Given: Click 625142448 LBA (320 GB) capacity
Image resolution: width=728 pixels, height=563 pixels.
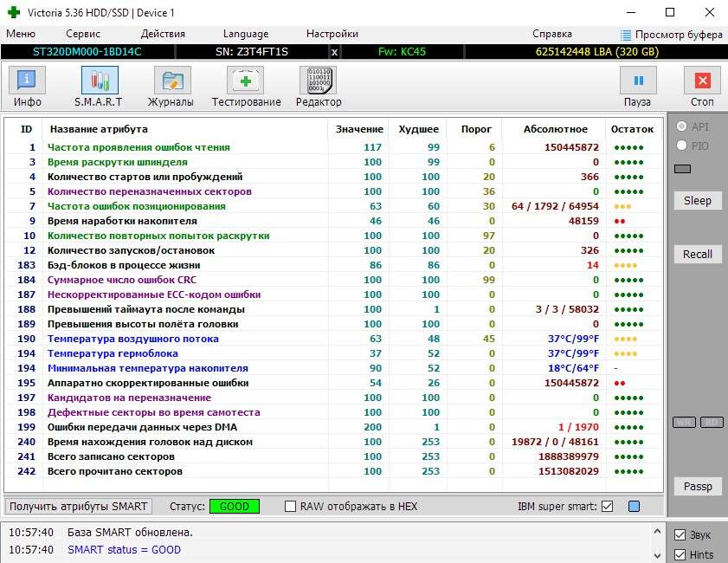Looking at the screenshot, I should pos(597,52).
